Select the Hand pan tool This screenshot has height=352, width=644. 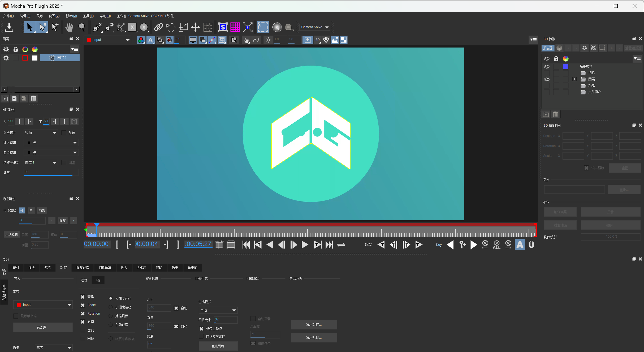click(69, 27)
